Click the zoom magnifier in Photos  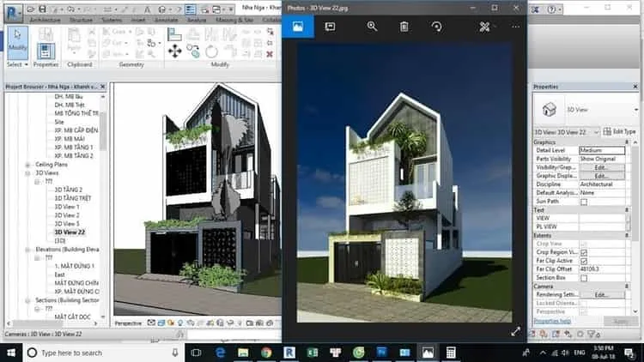point(372,27)
